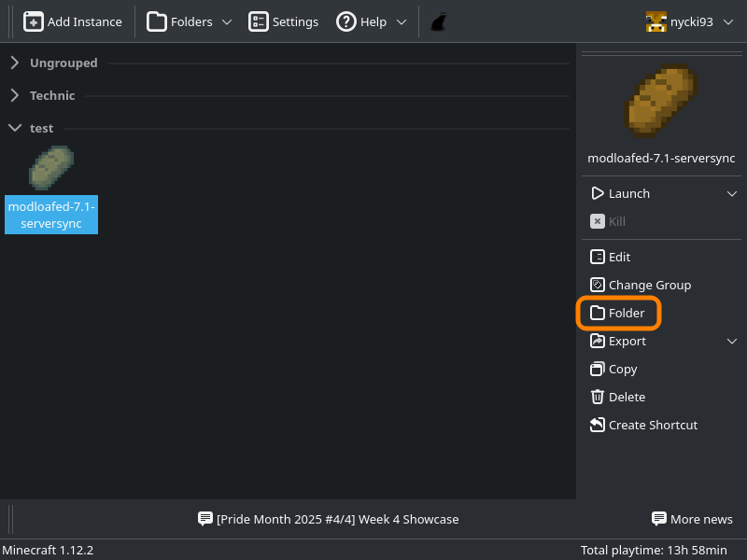
Task: Collapse the test group
Action: 15,128
